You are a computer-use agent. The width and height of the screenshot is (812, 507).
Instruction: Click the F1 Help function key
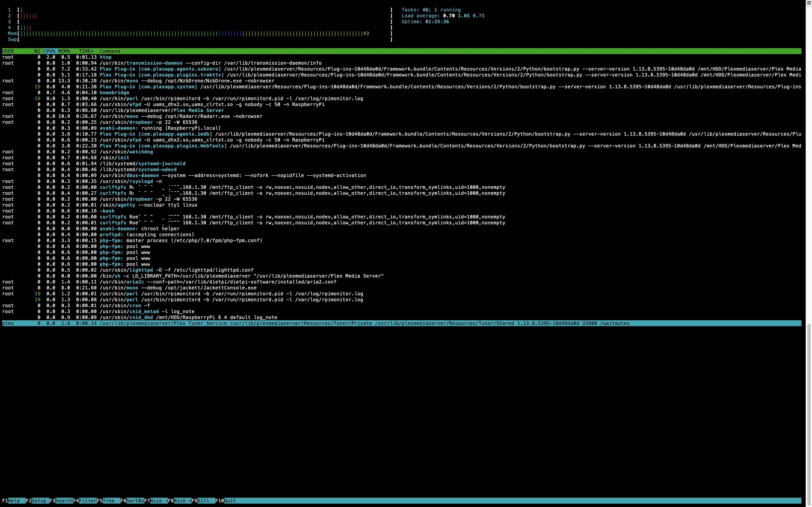point(13,501)
